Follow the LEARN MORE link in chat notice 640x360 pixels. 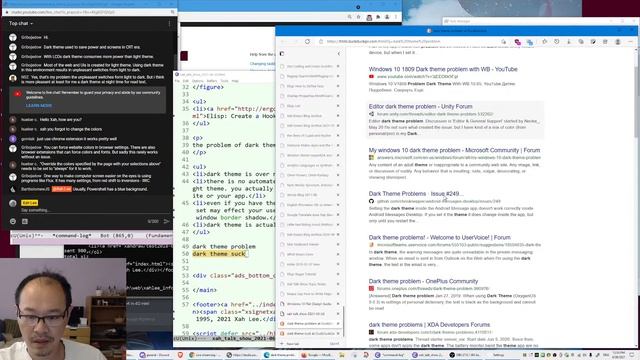pyautogui.click(x=38, y=105)
